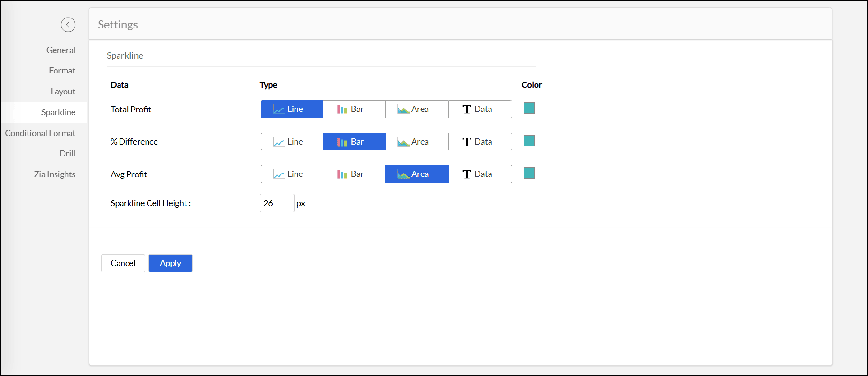Go to Zia Insights tab

pos(55,174)
